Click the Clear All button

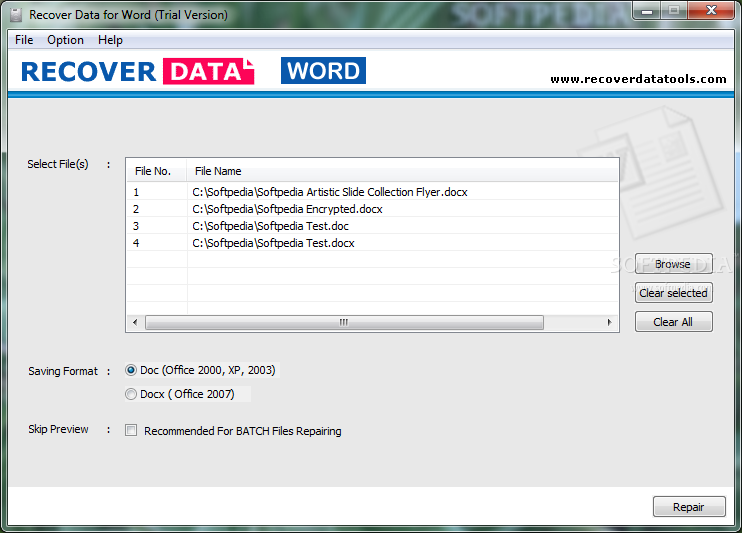point(673,322)
